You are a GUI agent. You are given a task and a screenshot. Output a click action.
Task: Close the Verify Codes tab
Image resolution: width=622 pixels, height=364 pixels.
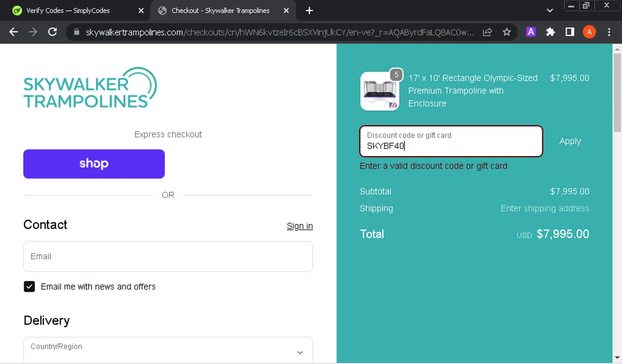(x=141, y=11)
